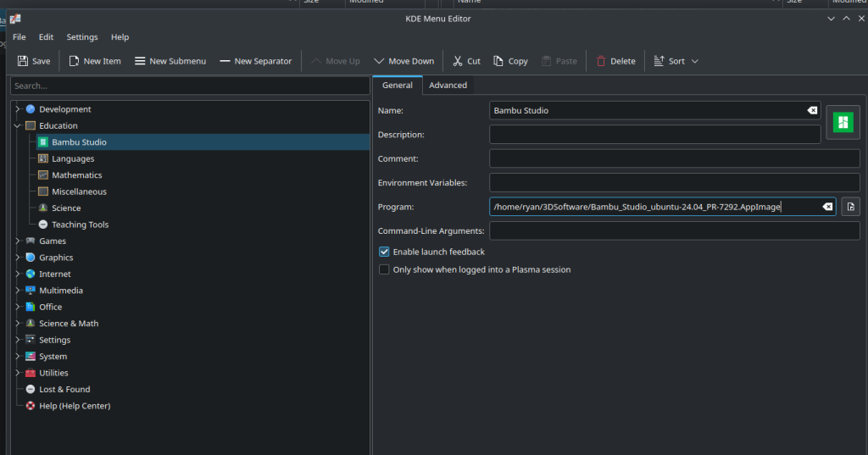This screenshot has width=868, height=455.
Task: Clear the Program field with its clear icon
Action: [827, 207]
